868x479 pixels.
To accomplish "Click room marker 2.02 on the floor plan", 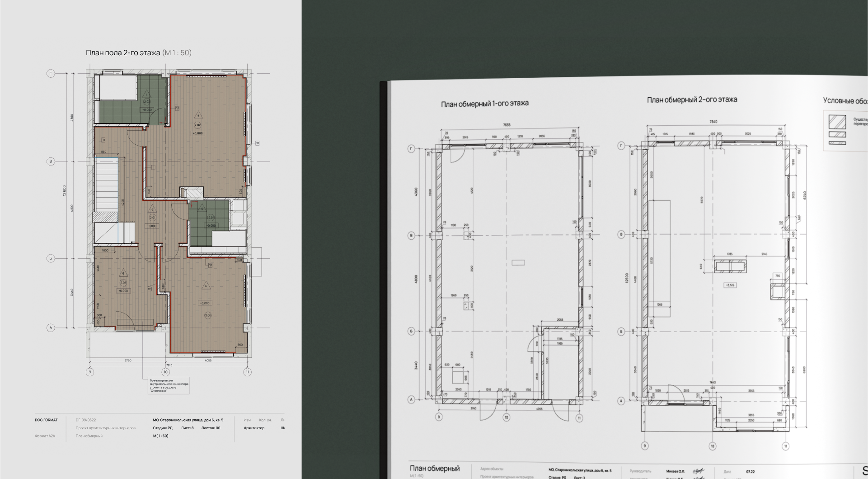I will click(198, 125).
